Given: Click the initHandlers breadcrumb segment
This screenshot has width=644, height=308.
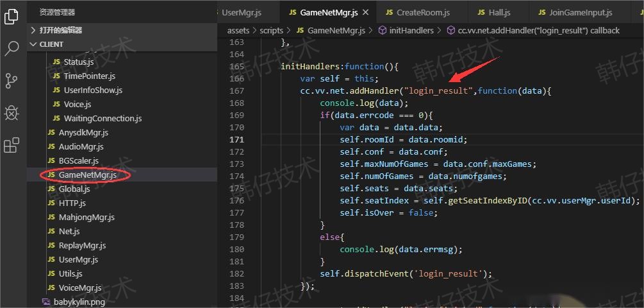Looking at the screenshot, I should tap(406, 30).
